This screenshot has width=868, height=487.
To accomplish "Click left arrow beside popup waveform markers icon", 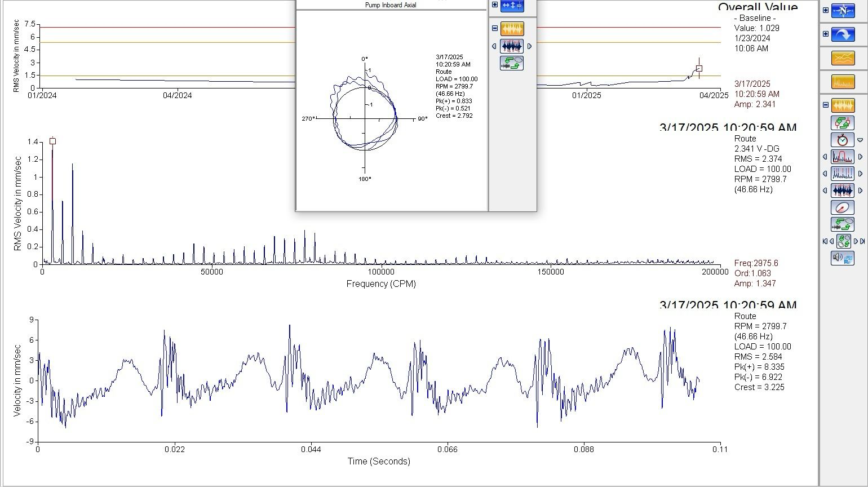I will (x=494, y=46).
